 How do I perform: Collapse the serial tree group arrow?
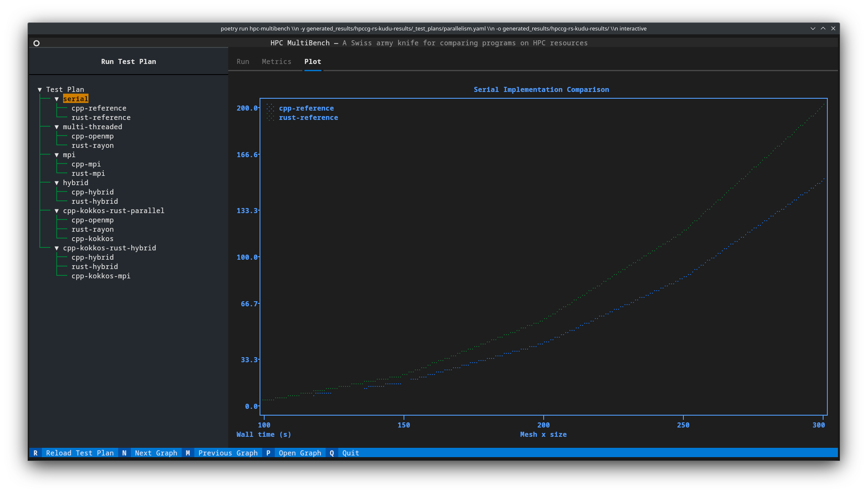click(x=57, y=99)
